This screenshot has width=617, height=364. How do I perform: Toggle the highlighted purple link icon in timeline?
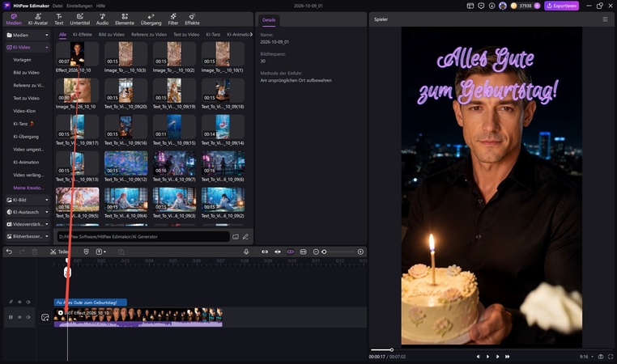coord(291,252)
